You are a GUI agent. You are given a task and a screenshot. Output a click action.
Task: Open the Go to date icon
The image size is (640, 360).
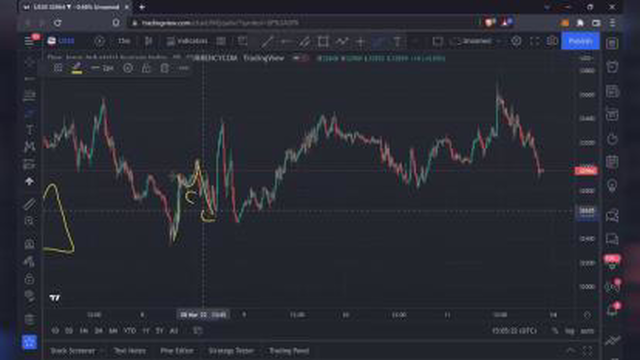pyautogui.click(x=198, y=331)
